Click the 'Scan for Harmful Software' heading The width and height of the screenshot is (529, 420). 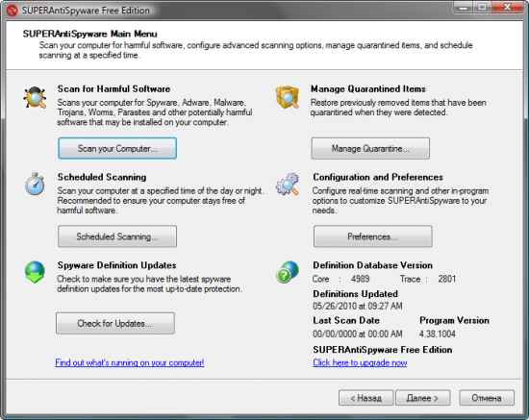pos(114,89)
